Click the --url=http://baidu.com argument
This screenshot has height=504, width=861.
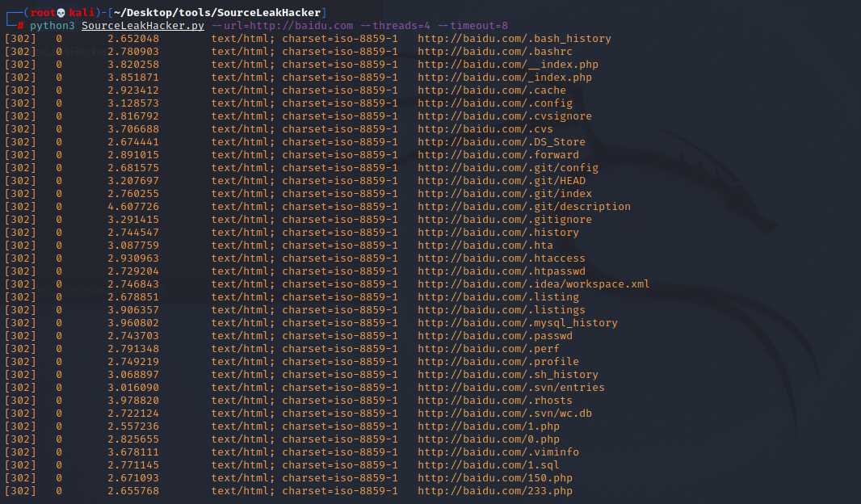coord(283,26)
